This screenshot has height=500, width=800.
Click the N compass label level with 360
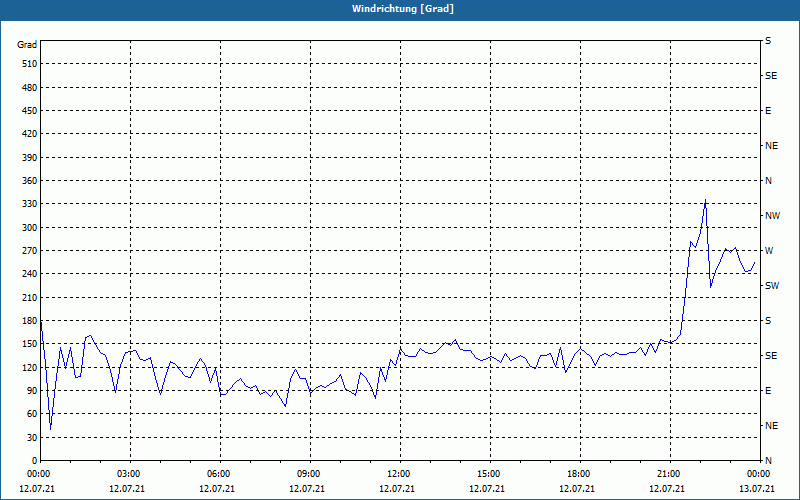[768, 181]
